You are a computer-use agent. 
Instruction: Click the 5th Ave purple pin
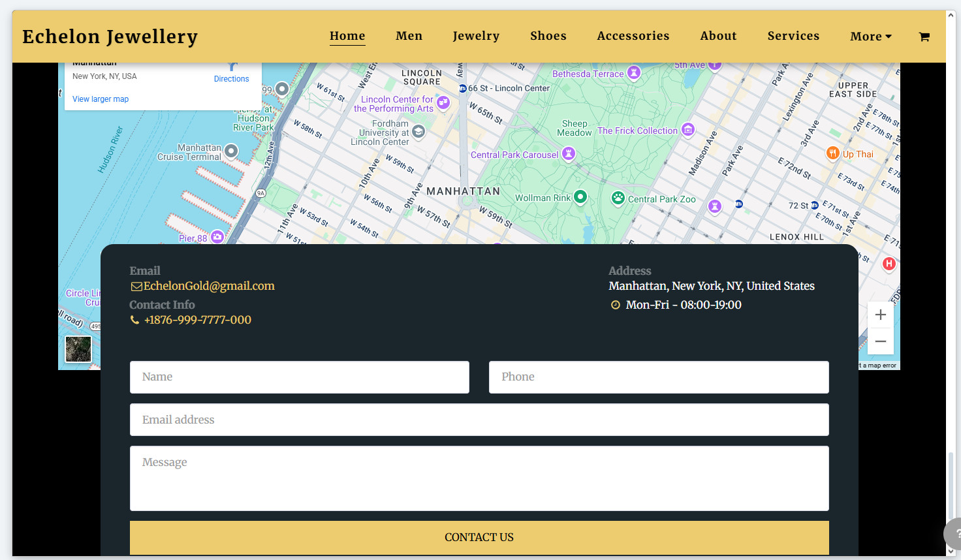click(715, 65)
